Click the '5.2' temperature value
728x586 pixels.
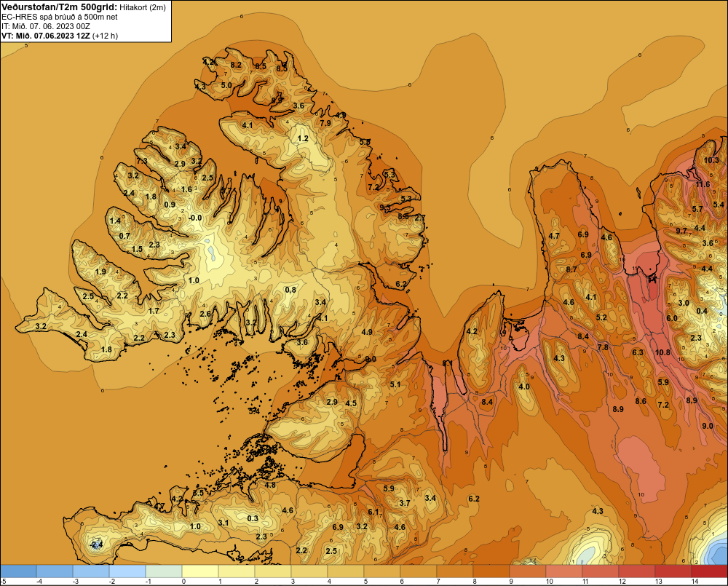coord(601,317)
